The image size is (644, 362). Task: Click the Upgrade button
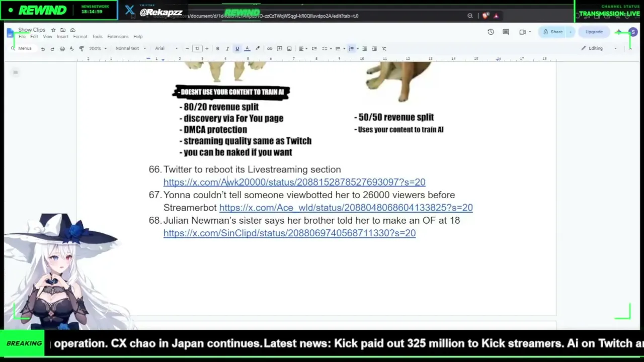pyautogui.click(x=594, y=32)
